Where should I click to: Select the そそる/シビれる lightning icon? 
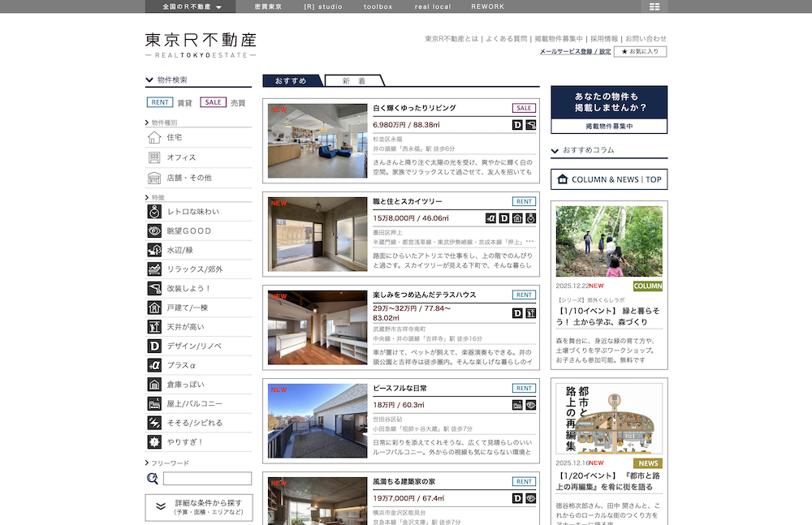(153, 422)
